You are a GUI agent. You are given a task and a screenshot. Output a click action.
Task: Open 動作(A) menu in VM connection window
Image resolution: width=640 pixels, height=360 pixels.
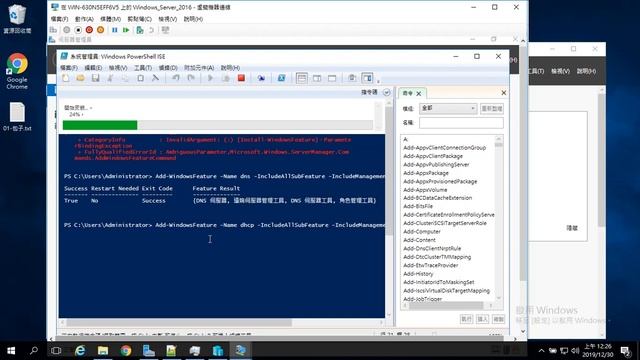click(84, 19)
